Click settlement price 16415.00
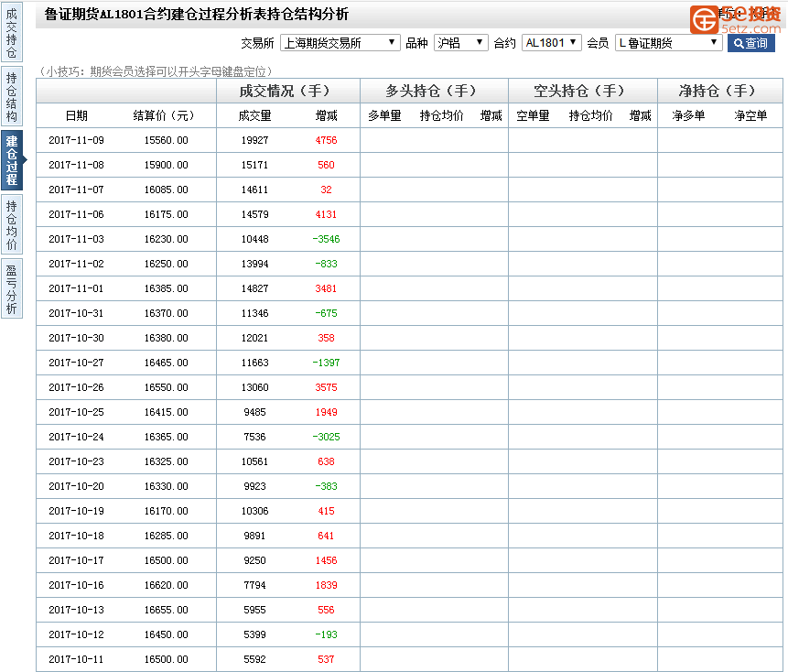 [167, 412]
